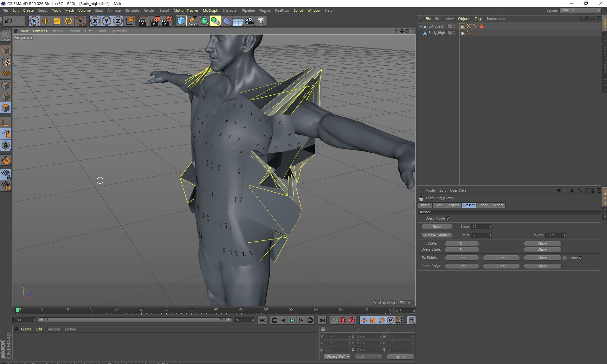Viewport: 607px width, 364px height.
Task: Open the Simulate menu
Action: [x=132, y=10]
